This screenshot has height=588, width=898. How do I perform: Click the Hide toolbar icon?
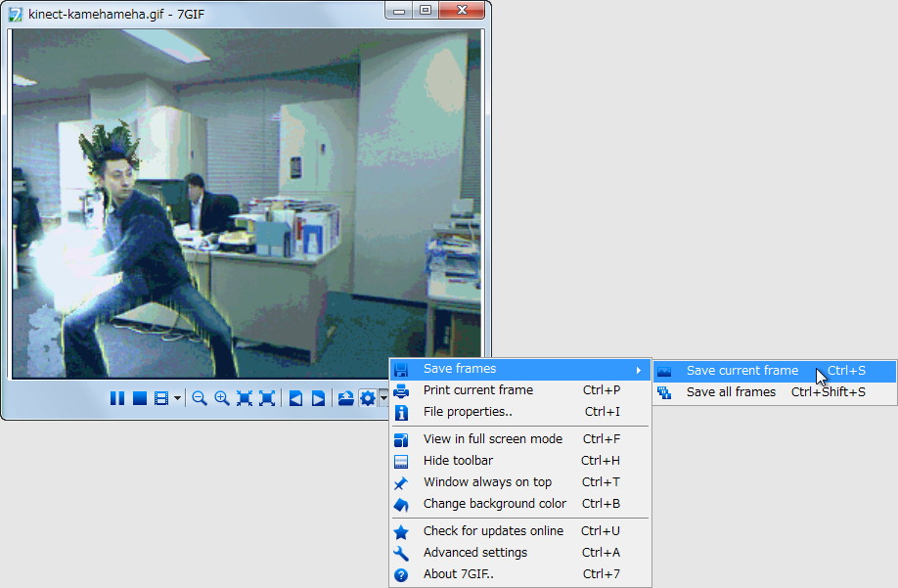coord(401,462)
